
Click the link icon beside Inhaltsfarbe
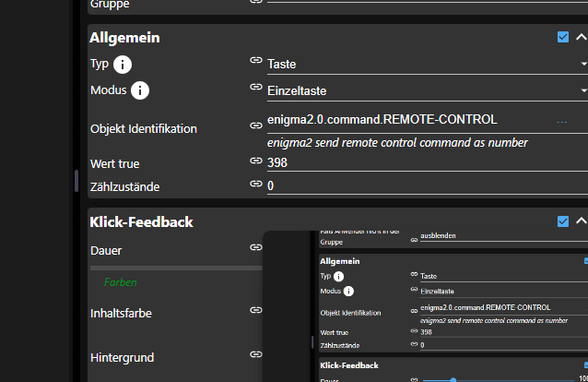click(x=255, y=311)
